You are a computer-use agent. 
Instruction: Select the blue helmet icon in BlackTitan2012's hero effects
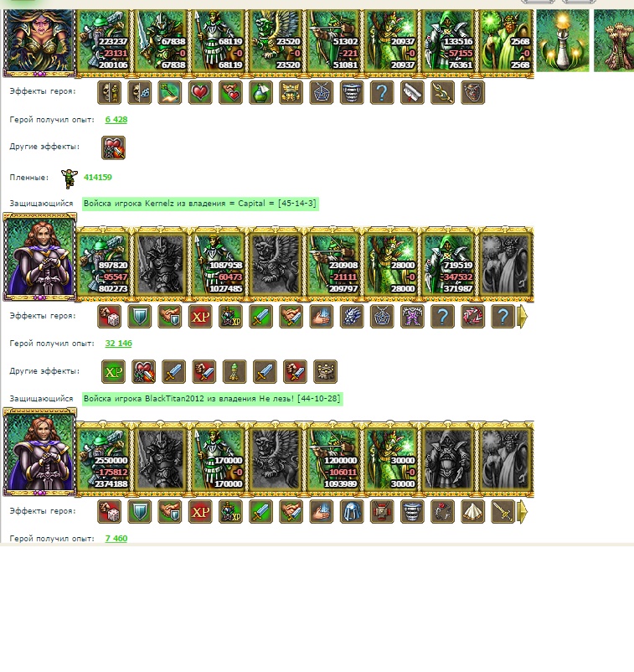pos(352,512)
